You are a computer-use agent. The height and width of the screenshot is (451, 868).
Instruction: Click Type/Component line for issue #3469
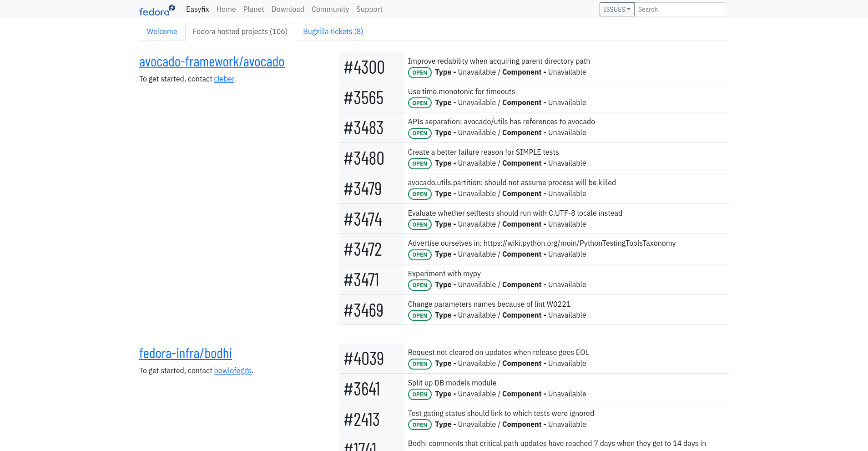[x=510, y=315]
